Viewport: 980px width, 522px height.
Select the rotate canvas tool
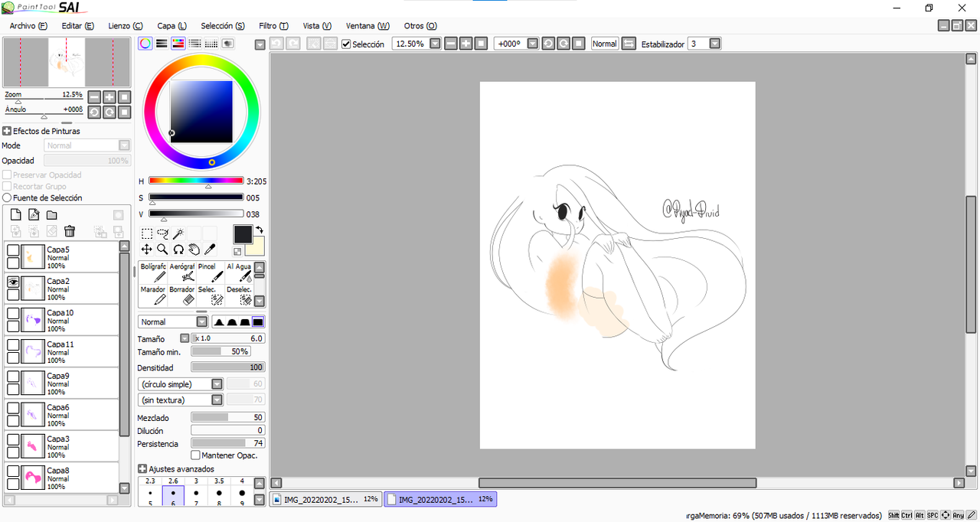pyautogui.click(x=178, y=249)
